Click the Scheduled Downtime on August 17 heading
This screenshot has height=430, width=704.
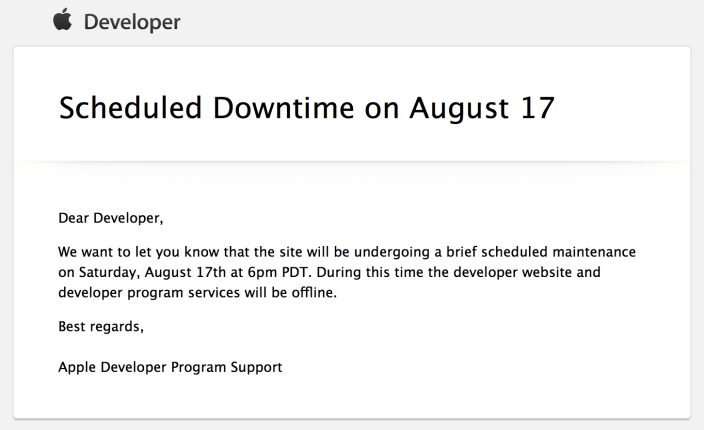point(306,108)
